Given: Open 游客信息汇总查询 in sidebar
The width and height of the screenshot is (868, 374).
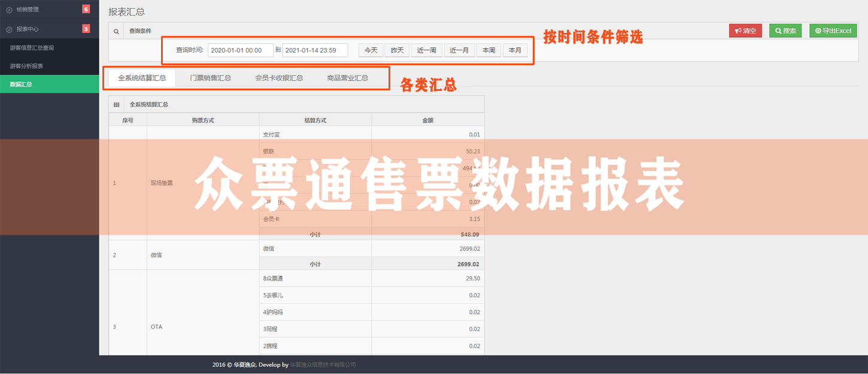Looking at the screenshot, I should pos(49,47).
